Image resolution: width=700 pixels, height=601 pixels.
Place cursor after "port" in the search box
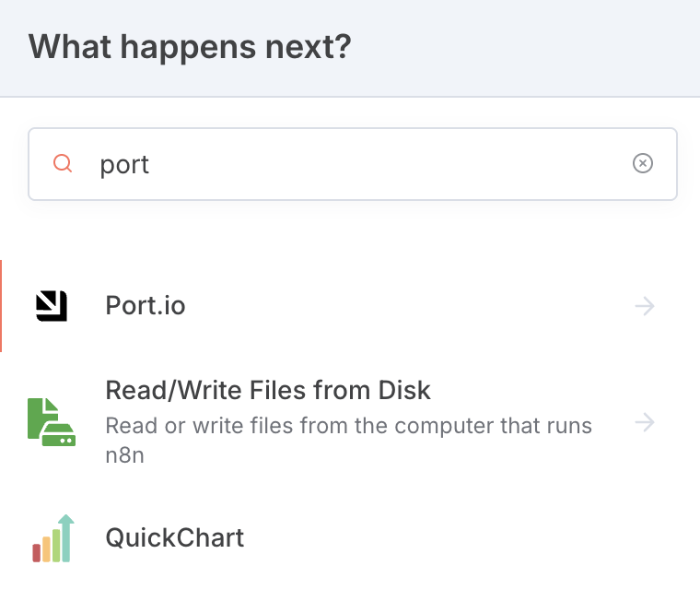150,164
